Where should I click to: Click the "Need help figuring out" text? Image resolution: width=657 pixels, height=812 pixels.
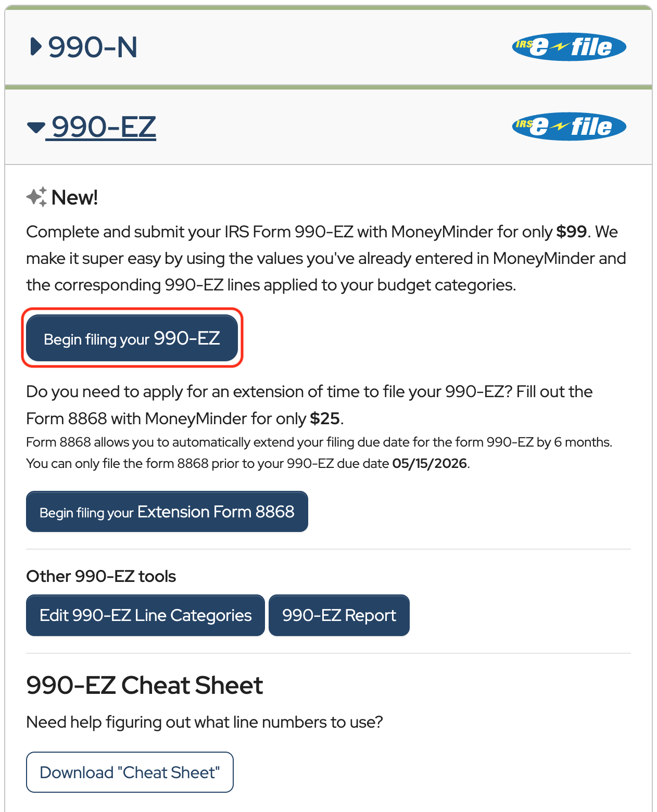click(204, 722)
